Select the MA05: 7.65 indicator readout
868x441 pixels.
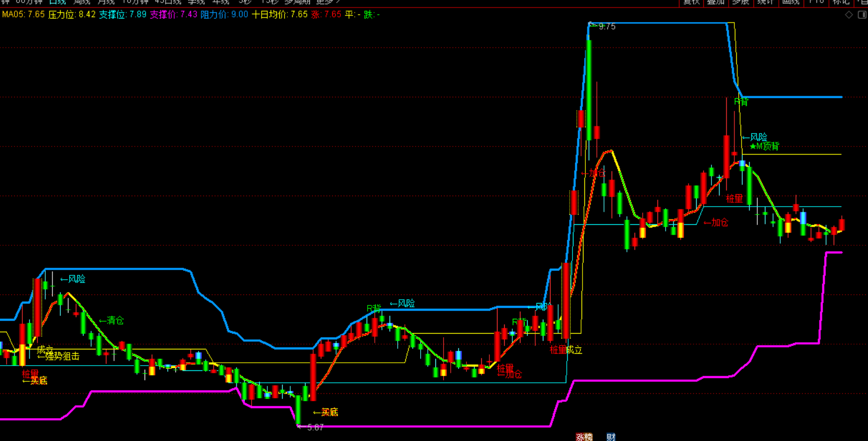click(23, 15)
